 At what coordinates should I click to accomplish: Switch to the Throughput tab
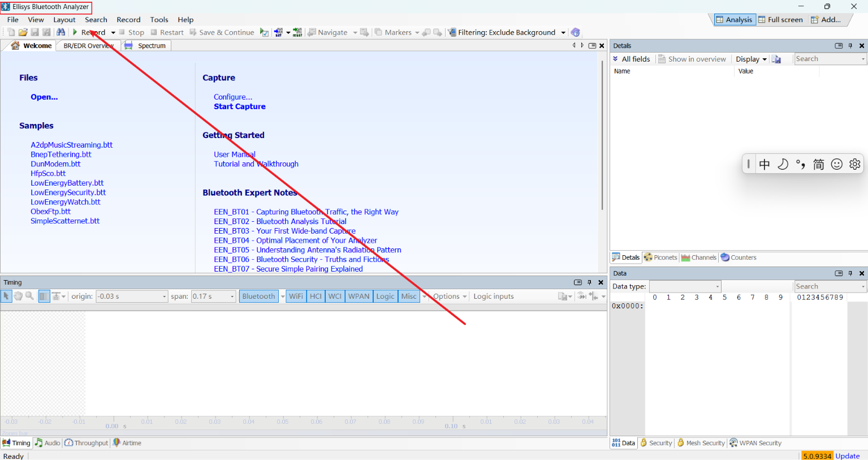pos(86,443)
